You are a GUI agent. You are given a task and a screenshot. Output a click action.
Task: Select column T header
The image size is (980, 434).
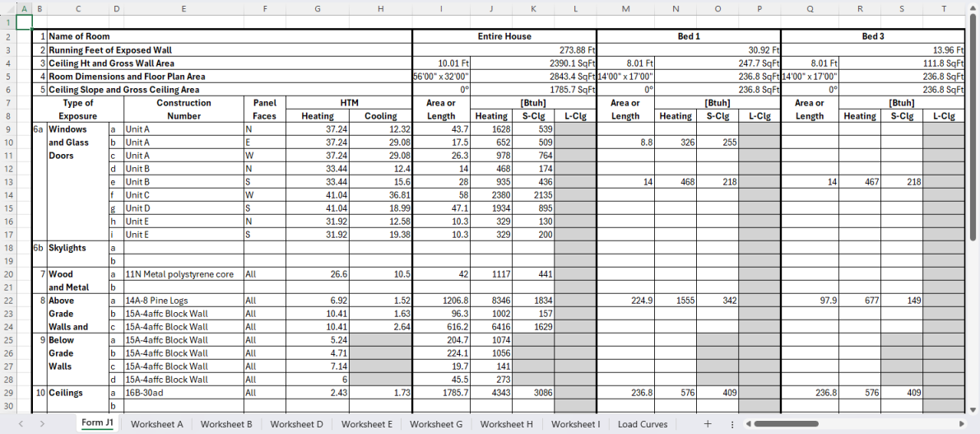944,9
